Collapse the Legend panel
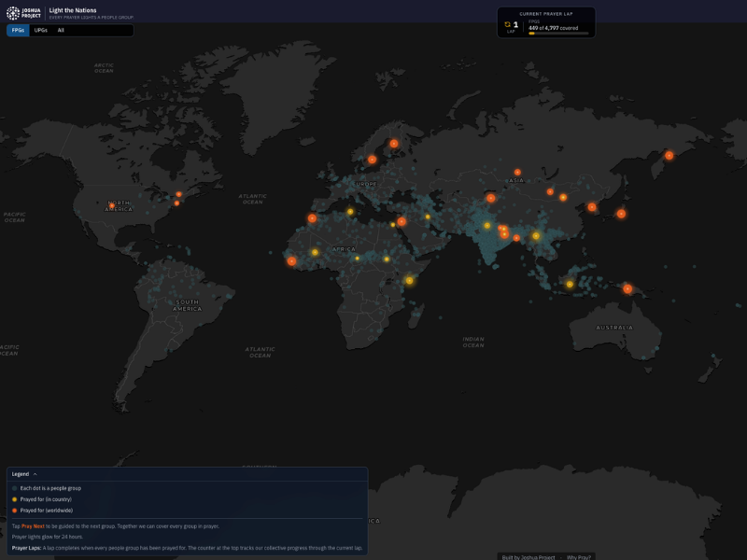 (x=36, y=474)
